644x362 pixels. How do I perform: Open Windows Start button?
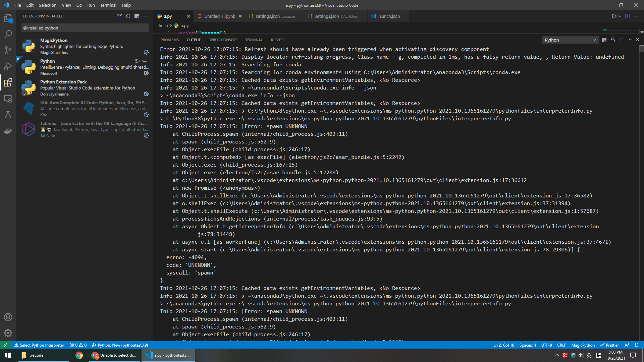pos(8,355)
